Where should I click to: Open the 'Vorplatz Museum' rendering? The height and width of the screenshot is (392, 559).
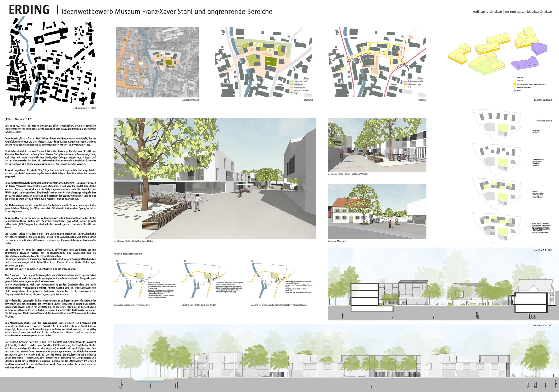(377, 211)
